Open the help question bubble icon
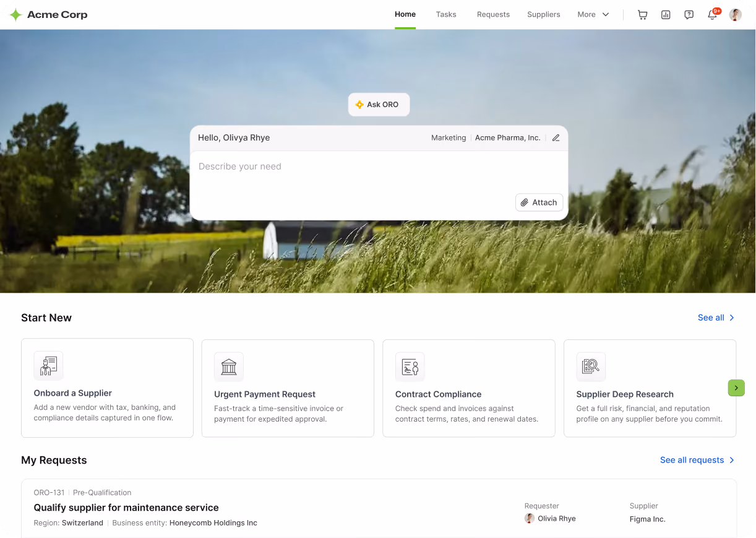The width and height of the screenshot is (756, 538). [x=689, y=15]
